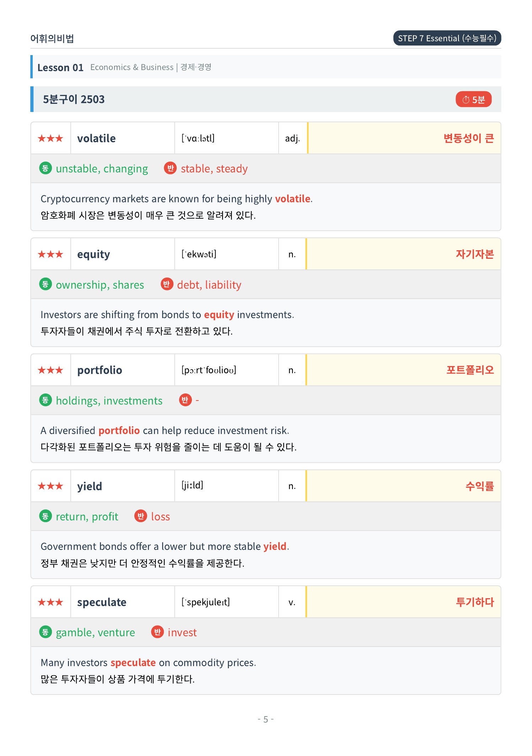Click the red antonym badge before invest
Image resolution: width=532 pixels, height=756 pixels.
157,632
